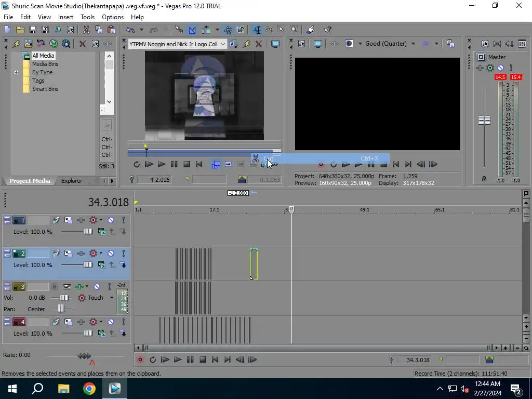Open the auto ripple mode dropdown arrow
This screenshot has width=532, height=399.
click(x=217, y=30)
